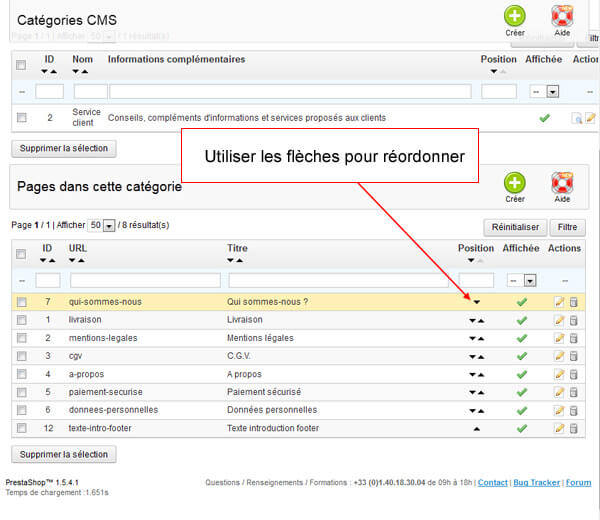Viewport: 600px width, 520px height.
Task: View the Service client category
Action: [576, 118]
